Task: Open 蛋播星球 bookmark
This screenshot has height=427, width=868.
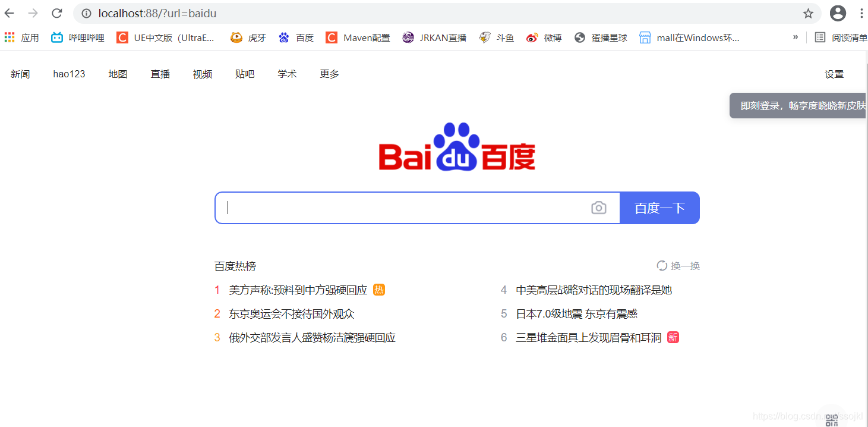Action: (601, 37)
